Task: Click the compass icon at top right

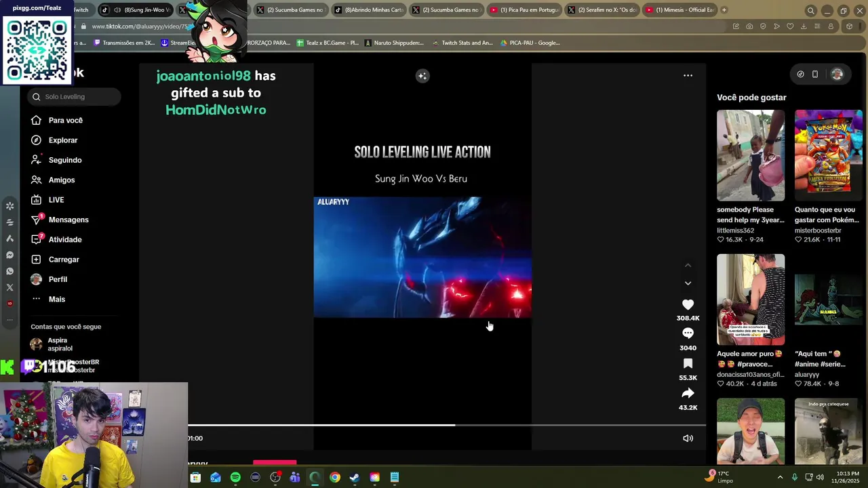Action: coord(800,75)
